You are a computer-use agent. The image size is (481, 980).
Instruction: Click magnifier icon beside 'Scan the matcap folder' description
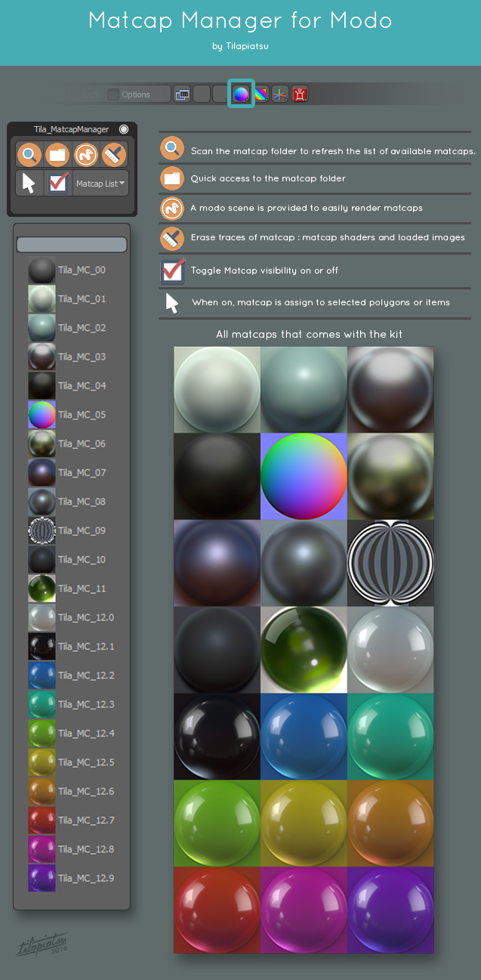pos(173,149)
